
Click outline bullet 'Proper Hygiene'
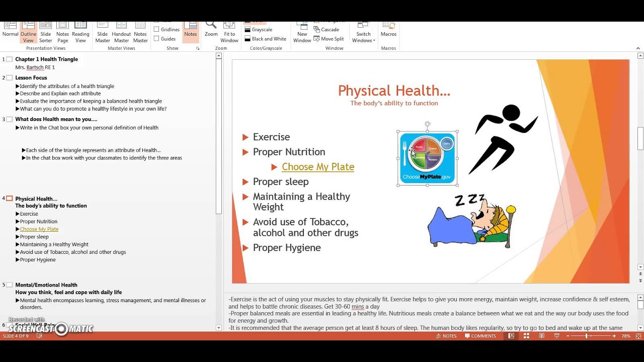coord(38,260)
